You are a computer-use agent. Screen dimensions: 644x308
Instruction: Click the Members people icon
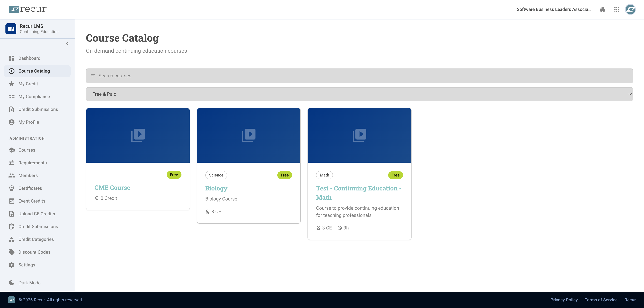point(11,175)
